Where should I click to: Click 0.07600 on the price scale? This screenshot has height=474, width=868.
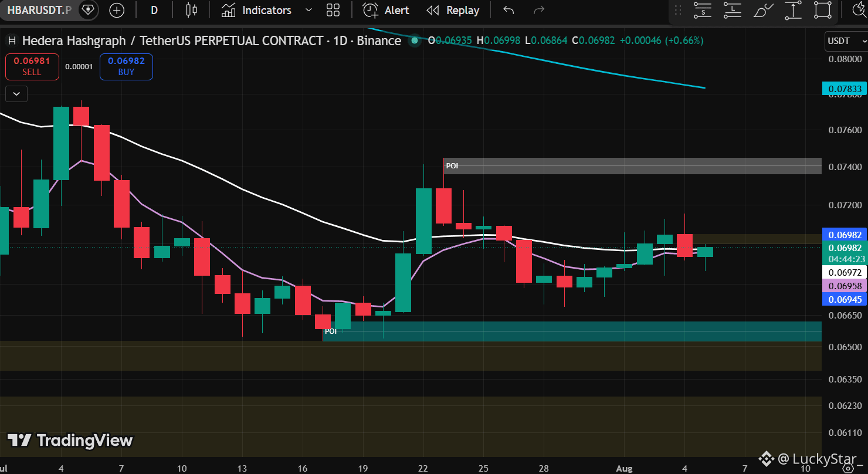pos(845,130)
